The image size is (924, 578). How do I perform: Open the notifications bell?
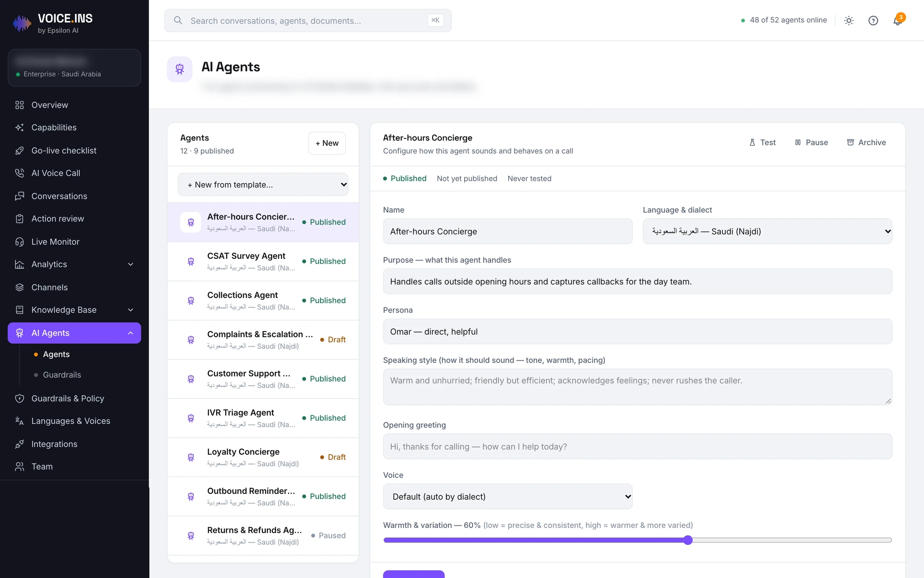point(897,20)
